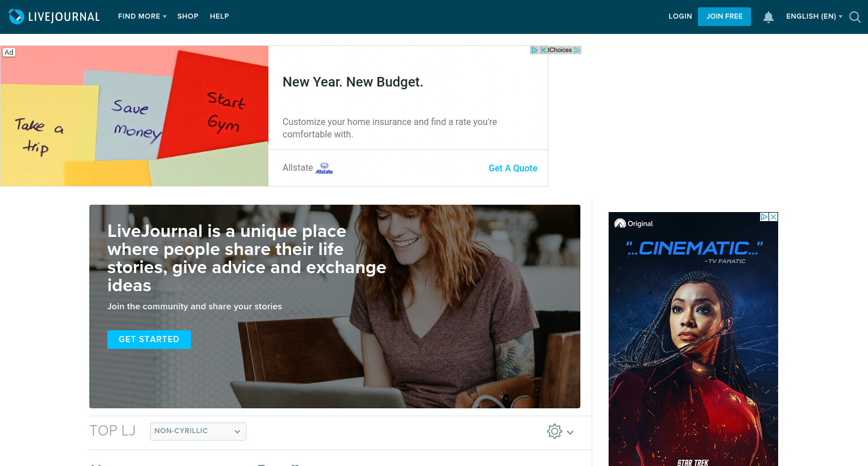Open the Help menu item
Image resolution: width=868 pixels, height=466 pixels.
coord(219,16)
